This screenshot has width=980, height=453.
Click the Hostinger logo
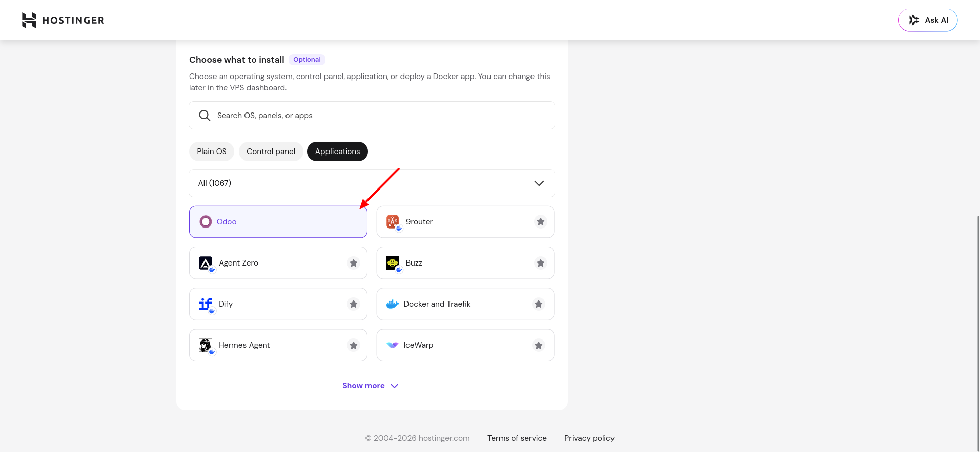click(63, 20)
